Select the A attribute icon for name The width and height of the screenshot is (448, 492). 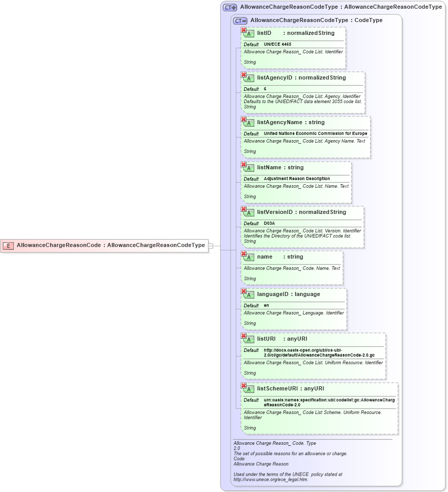[x=249, y=257]
